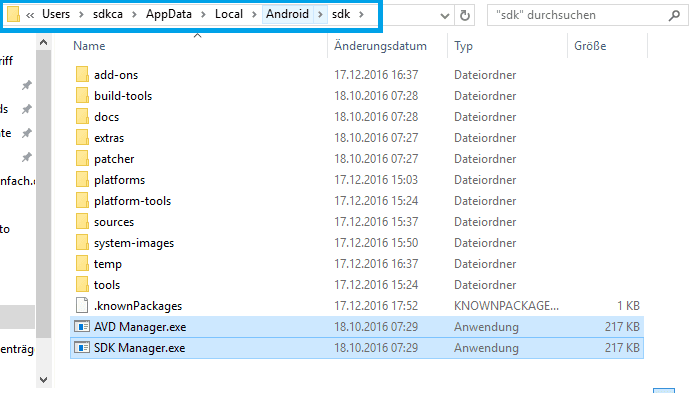Select the AVD Manager.exe file name

tap(140, 327)
